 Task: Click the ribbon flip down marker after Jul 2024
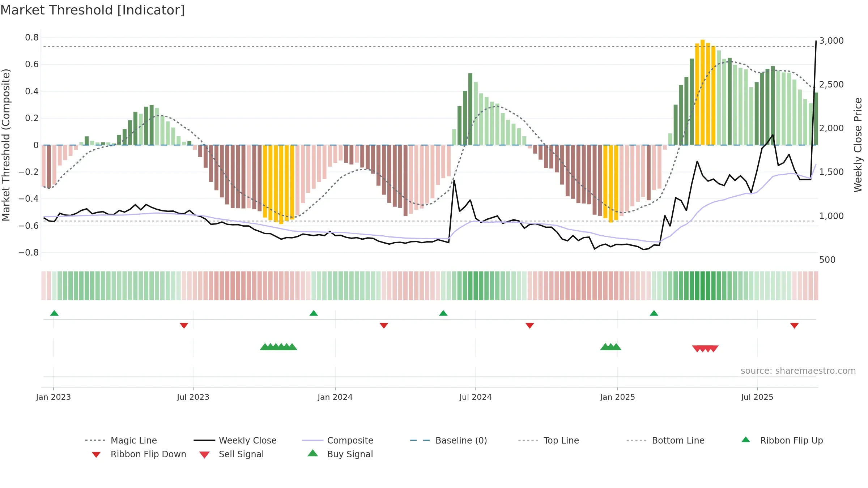pyautogui.click(x=529, y=326)
